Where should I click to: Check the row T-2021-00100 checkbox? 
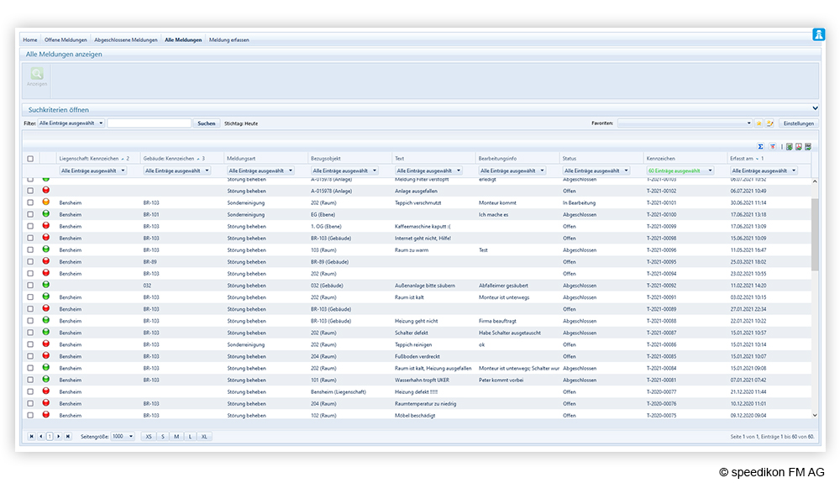click(x=30, y=214)
